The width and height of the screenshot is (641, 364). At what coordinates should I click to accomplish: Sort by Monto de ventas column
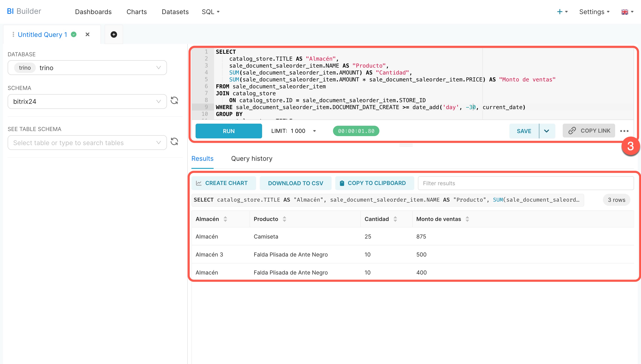[467, 219]
